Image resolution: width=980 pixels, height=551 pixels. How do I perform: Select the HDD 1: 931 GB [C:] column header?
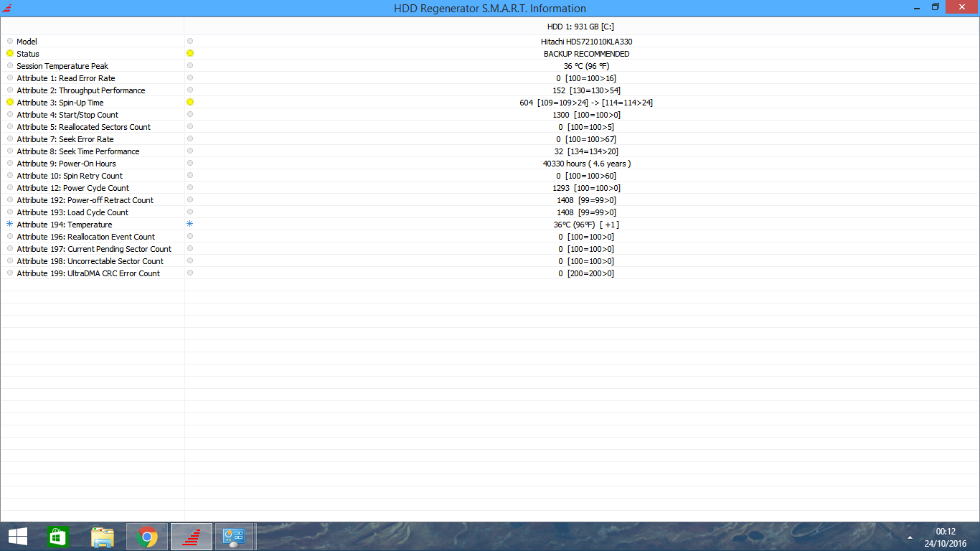click(580, 27)
